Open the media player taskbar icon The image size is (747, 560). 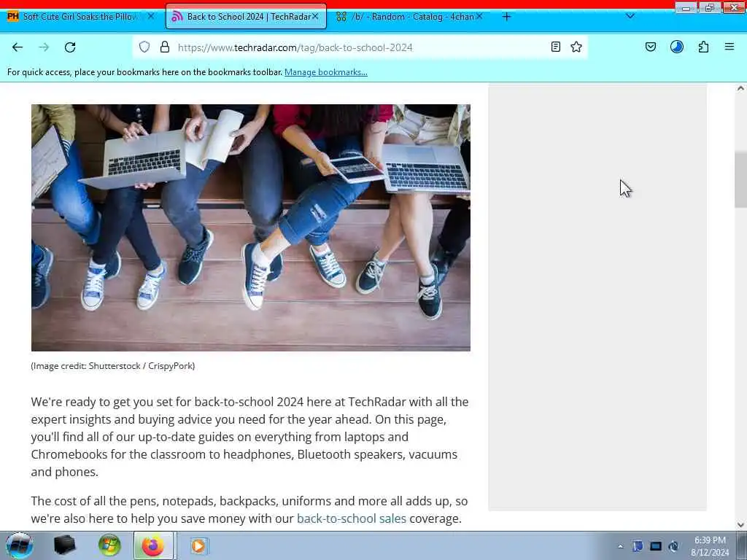pyautogui.click(x=198, y=545)
